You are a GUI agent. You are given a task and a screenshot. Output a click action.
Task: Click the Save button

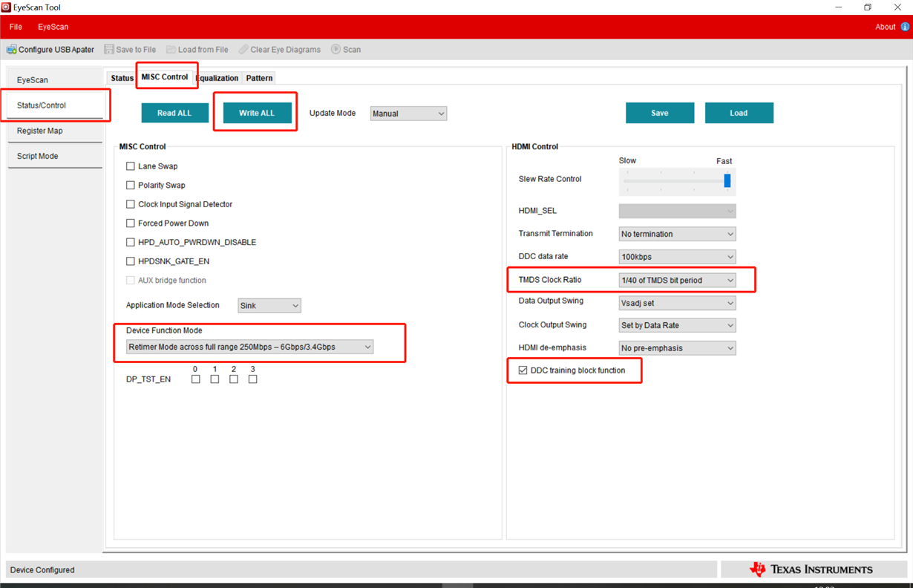(x=660, y=113)
